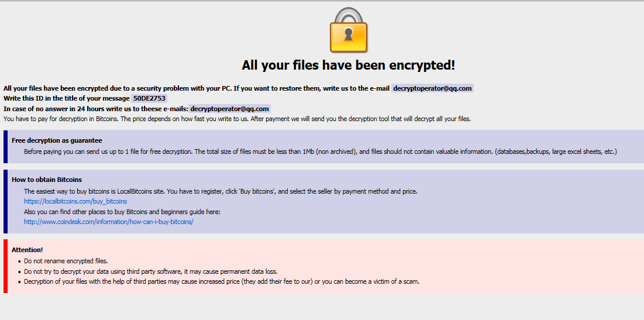This screenshot has width=644, height=320.
Task: Click the red 'Attention!' heading
Action: 27,250
